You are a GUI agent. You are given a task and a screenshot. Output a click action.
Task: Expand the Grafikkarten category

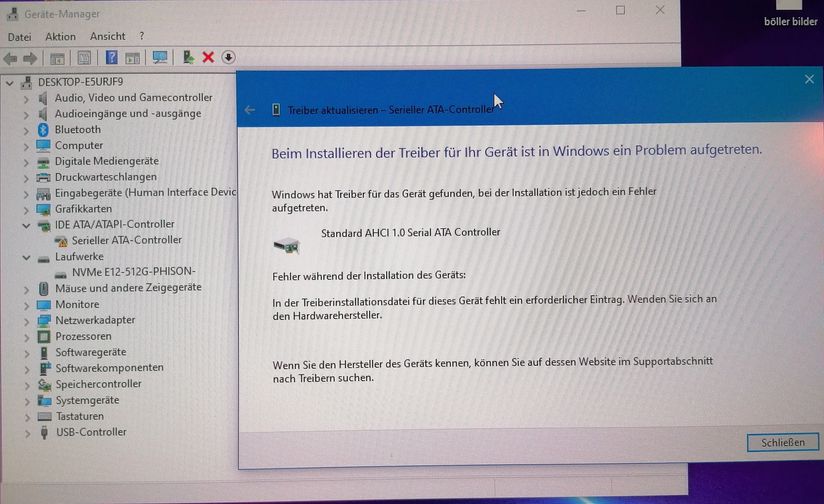26,209
